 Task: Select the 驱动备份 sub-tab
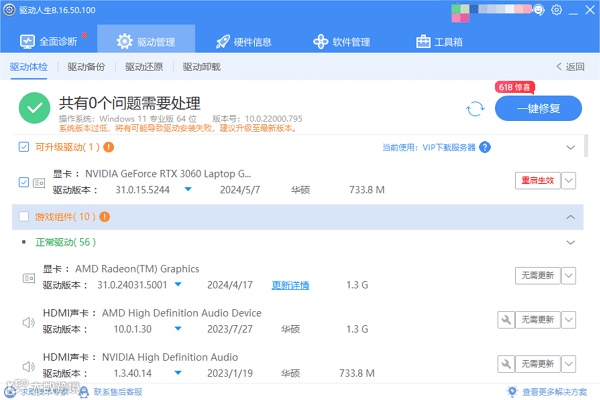pos(86,67)
